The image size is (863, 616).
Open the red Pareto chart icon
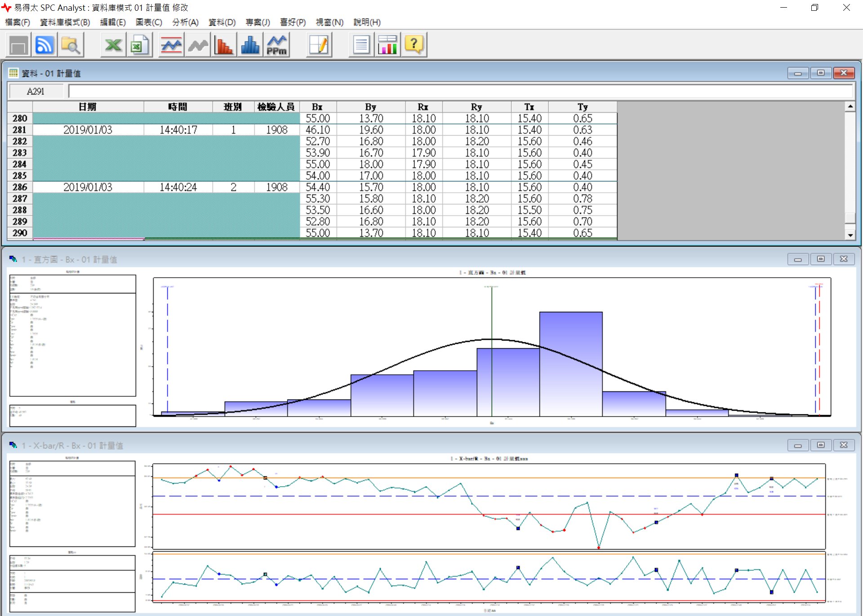coord(223,44)
